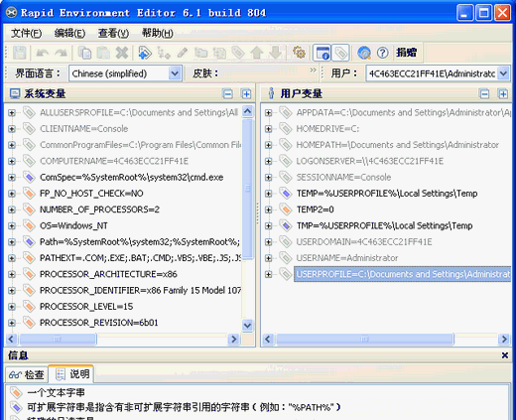Click the Delete X toolbar icon
Screen dimensions: 516x420
pyautogui.click(x=122, y=53)
